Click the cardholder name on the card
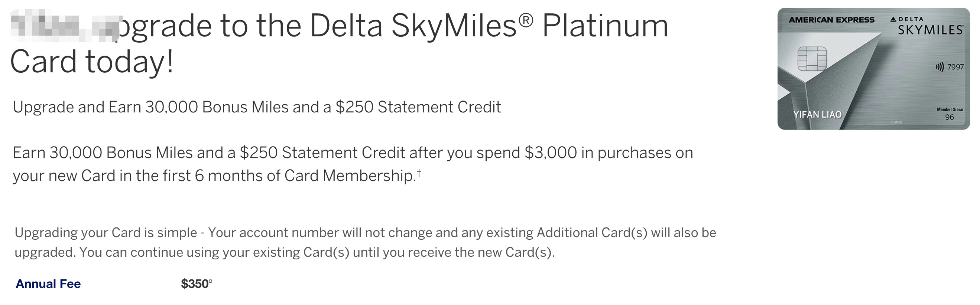 pyautogui.click(x=817, y=115)
